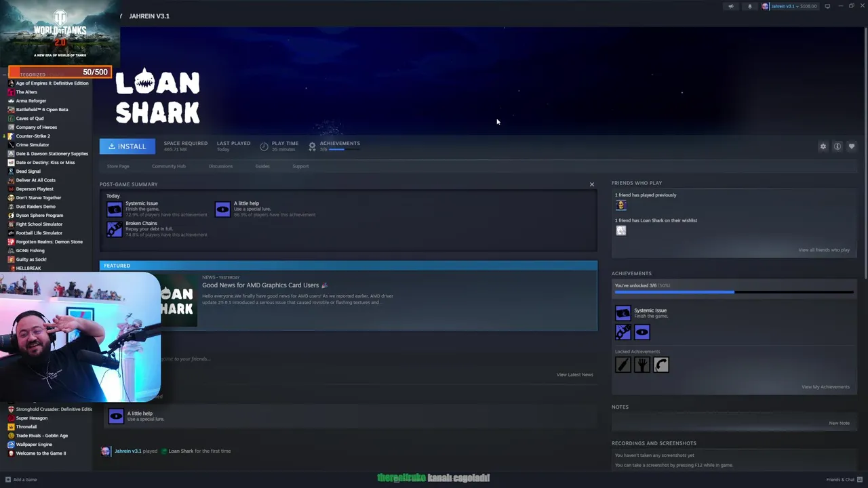This screenshot has width=868, height=488.
Task: Click the activity avatar next to Jahrein v3.1 played
Action: [105, 451]
